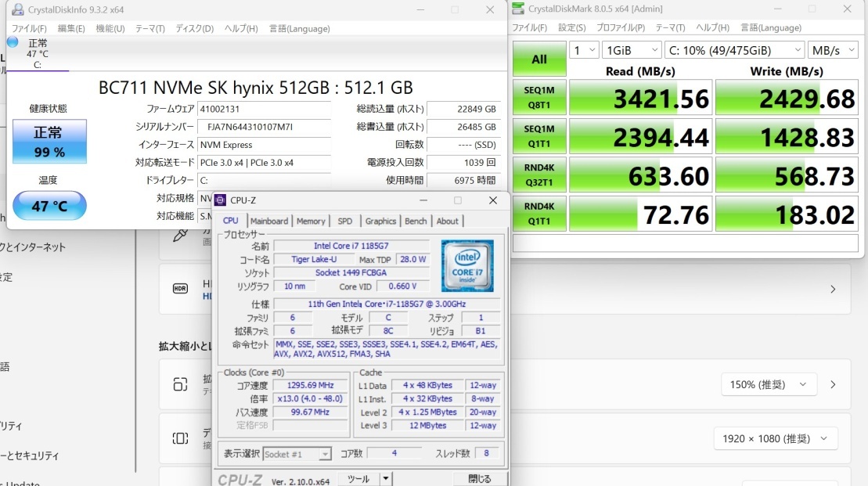Open 機能(U) menu in CrystalDiskInfo
The image size is (868, 486).
(x=110, y=29)
